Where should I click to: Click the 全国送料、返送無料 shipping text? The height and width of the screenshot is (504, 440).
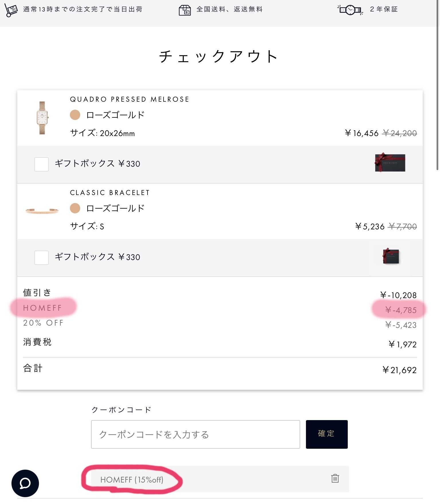click(x=229, y=9)
